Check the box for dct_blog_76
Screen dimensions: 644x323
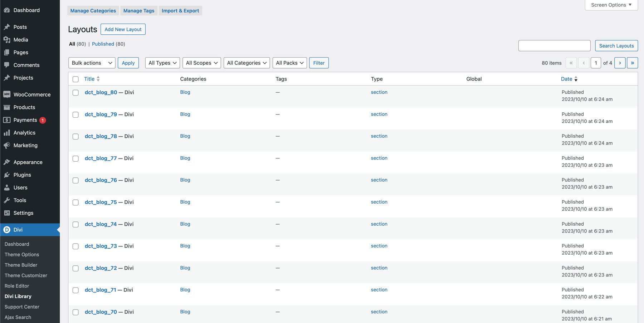[75, 181]
